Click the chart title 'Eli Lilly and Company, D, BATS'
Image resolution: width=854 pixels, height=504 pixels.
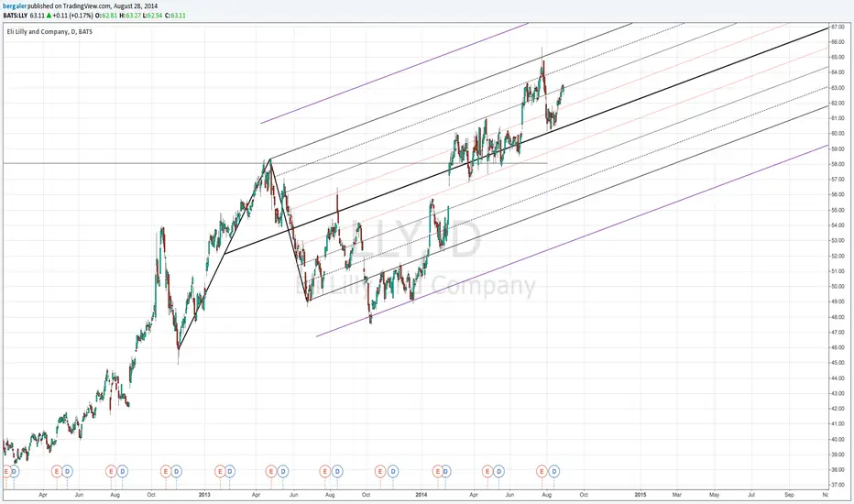49,31
